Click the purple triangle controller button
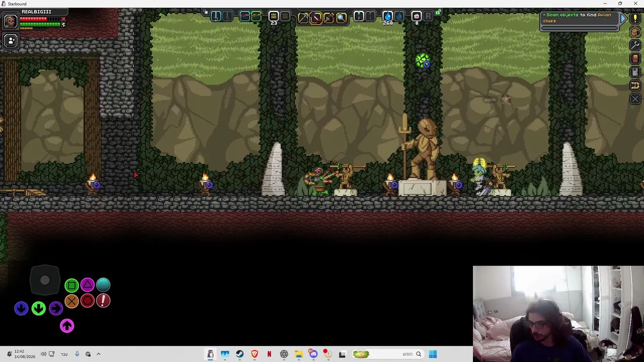 [x=88, y=285]
